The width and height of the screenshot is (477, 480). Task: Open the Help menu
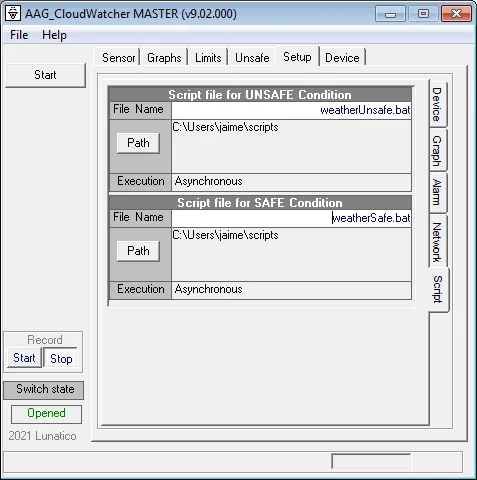coord(54,35)
